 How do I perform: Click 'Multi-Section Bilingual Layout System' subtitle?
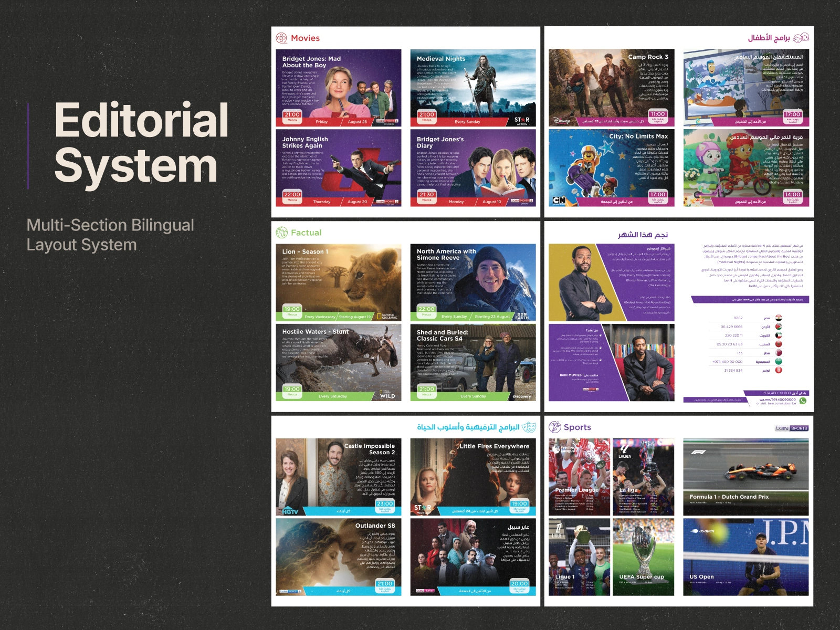[x=110, y=235]
